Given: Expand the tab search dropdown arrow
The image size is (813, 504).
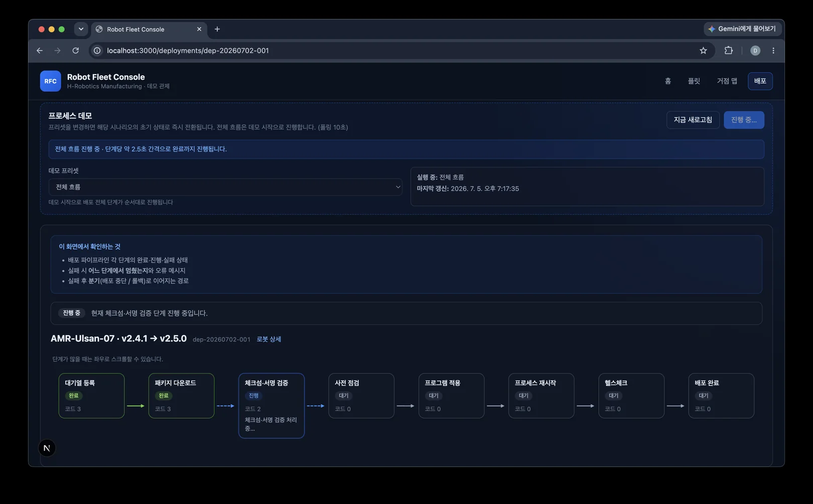Looking at the screenshot, I should point(81,29).
